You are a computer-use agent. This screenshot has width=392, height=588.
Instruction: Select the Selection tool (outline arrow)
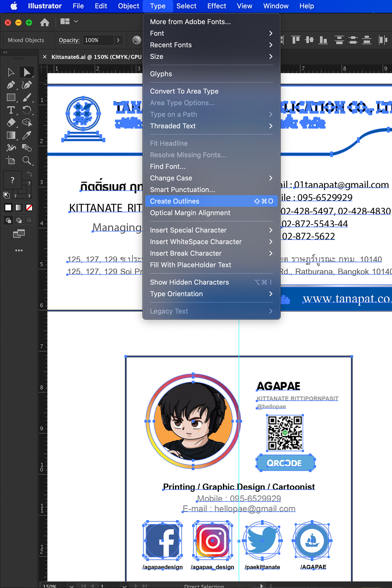(x=11, y=72)
